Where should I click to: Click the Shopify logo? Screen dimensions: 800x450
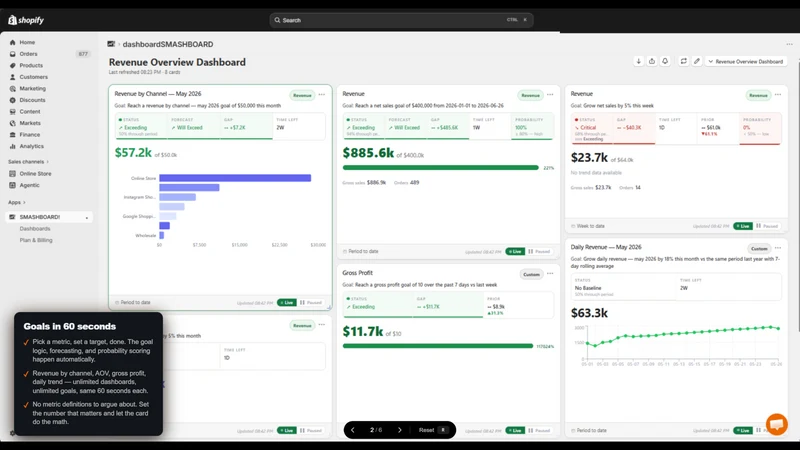pos(26,20)
